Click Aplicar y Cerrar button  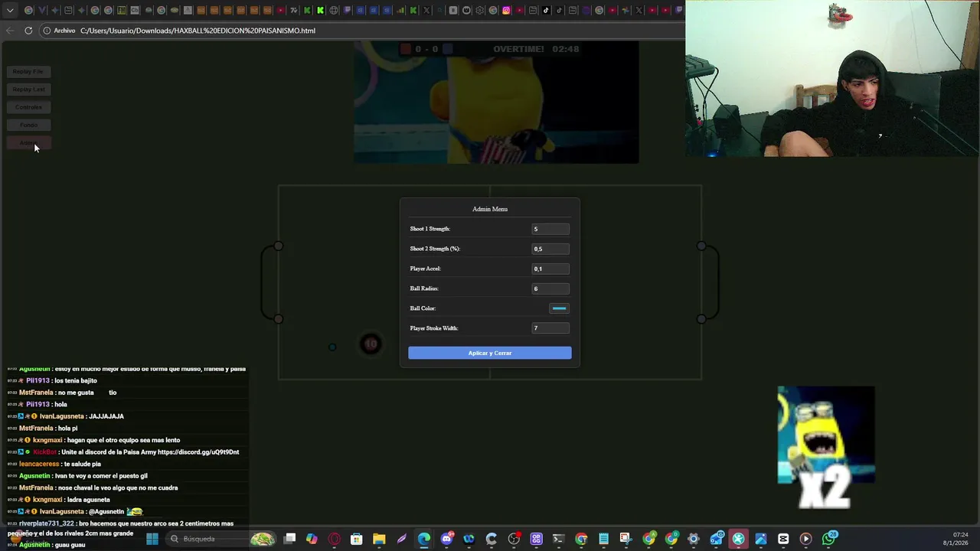point(490,353)
